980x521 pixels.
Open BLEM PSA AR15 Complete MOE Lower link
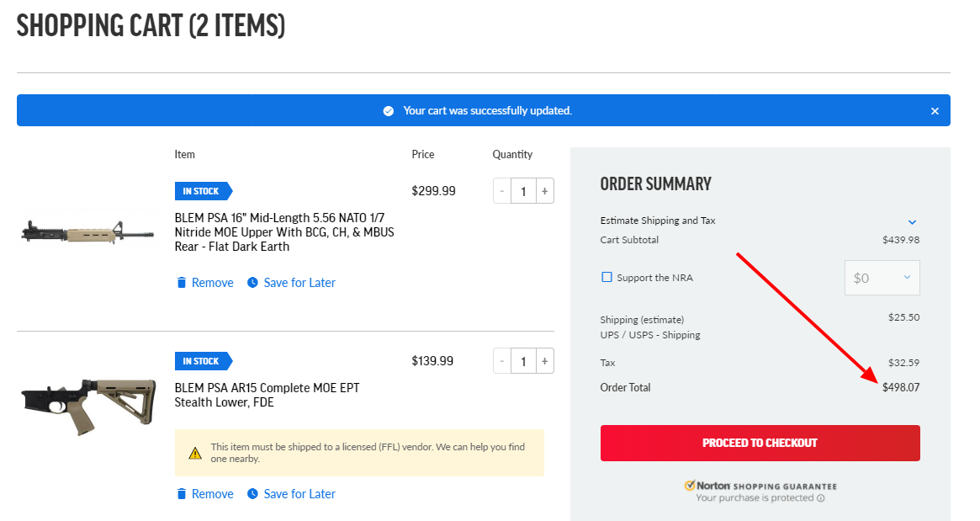267,395
